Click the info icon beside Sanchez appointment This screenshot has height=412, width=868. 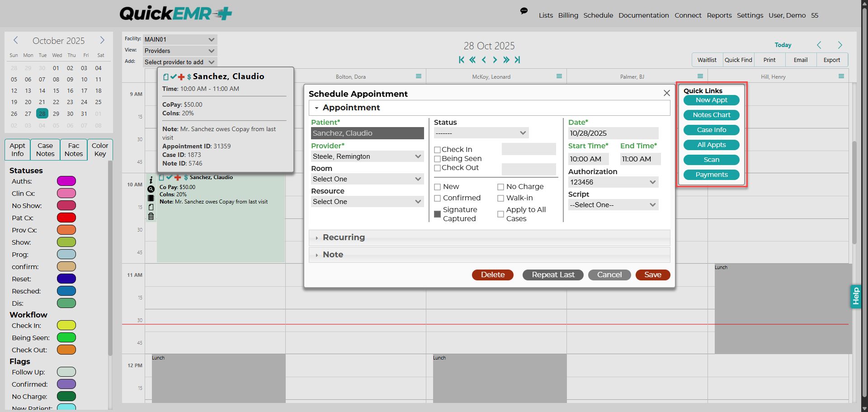[x=151, y=180]
